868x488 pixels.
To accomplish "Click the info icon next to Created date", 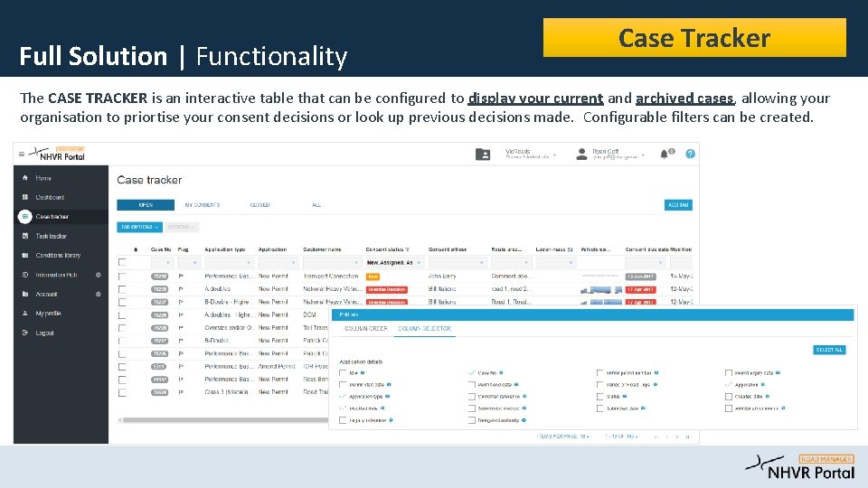I will 768,396.
